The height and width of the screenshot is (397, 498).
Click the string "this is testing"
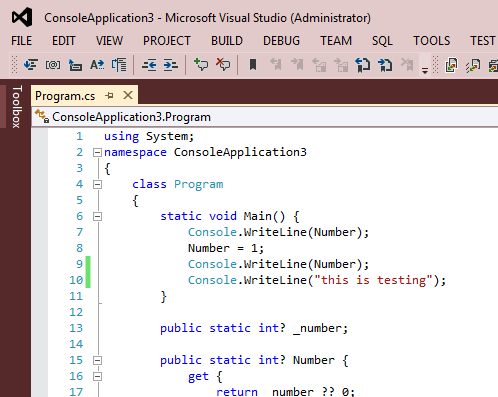pos(373,280)
